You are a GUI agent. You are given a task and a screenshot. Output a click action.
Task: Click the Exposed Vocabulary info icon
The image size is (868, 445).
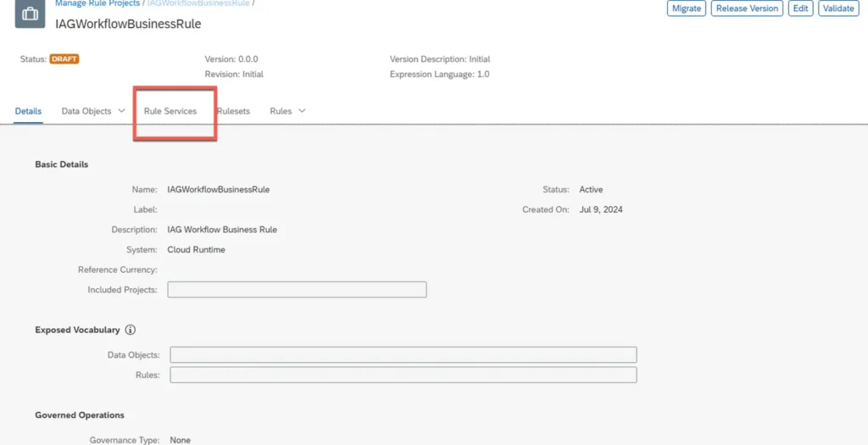pos(130,330)
